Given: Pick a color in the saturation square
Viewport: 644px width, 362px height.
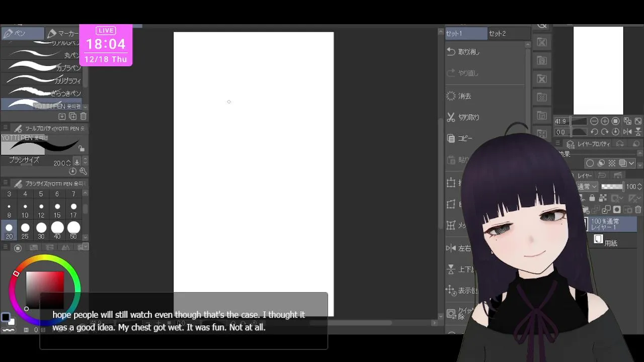Looking at the screenshot, I should (45, 289).
